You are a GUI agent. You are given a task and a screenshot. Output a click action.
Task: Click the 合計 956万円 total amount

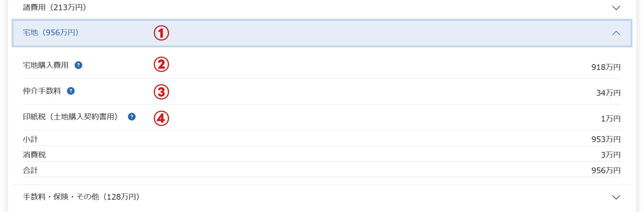(606, 170)
